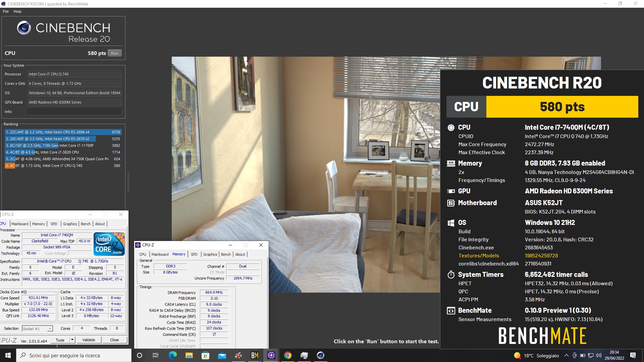Select About tab in front CPU-Z window

240,254
